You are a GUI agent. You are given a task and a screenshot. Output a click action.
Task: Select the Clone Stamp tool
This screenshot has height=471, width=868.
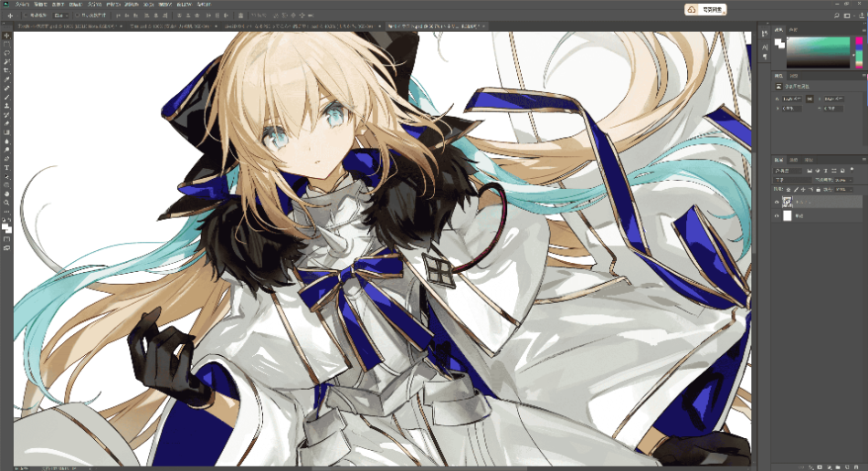pos(6,106)
